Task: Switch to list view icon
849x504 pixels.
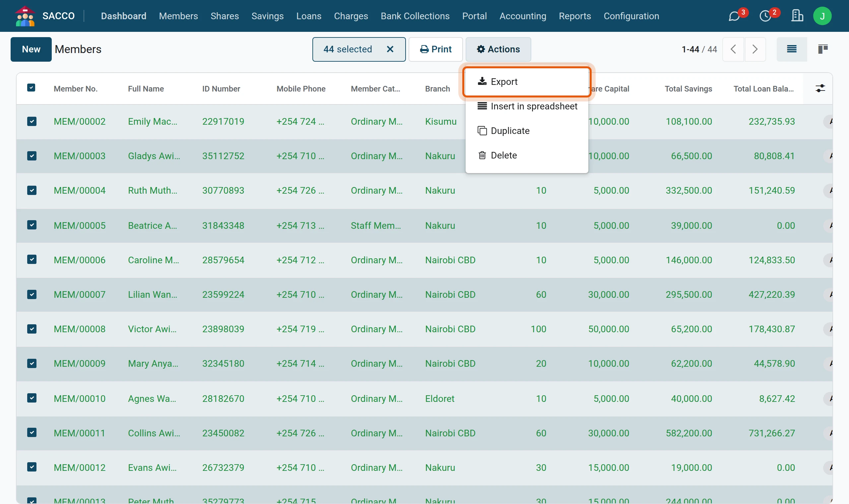Action: click(x=792, y=49)
